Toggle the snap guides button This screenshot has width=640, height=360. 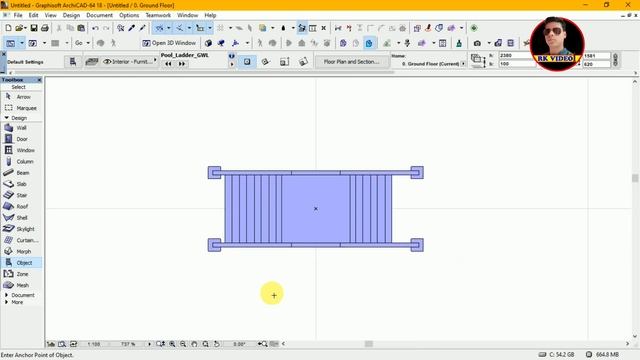[x=180, y=28]
